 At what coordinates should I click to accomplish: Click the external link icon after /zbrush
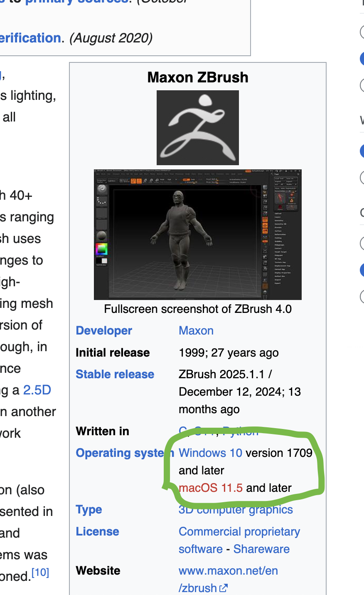[224, 588]
